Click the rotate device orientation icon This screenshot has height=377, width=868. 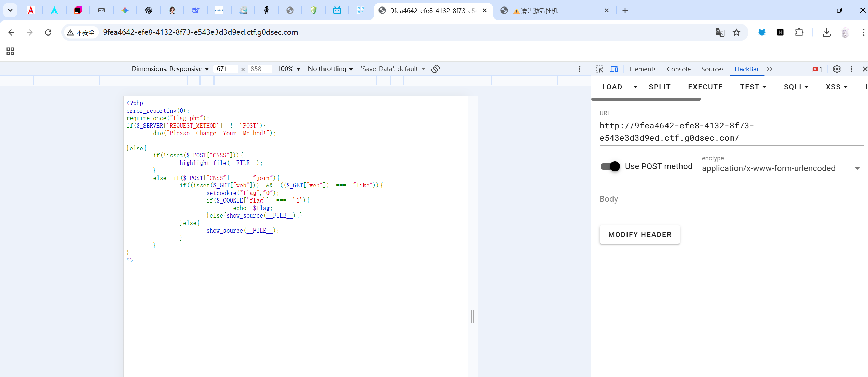[435, 69]
